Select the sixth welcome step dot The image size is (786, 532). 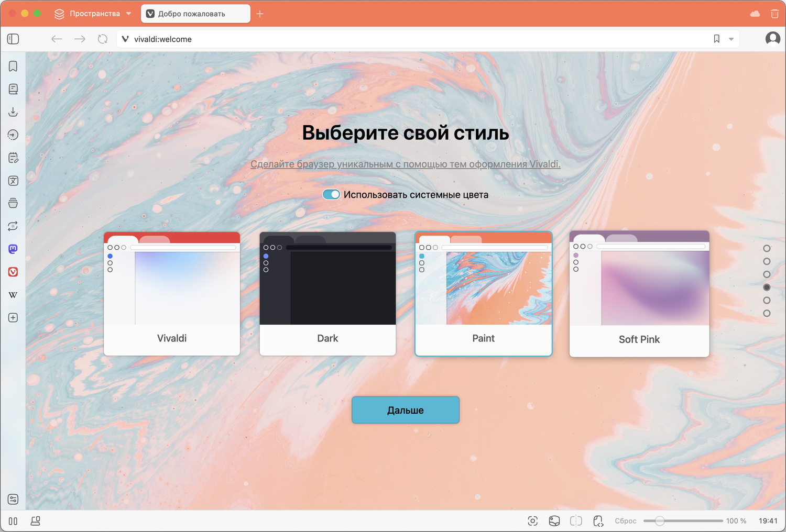767,314
